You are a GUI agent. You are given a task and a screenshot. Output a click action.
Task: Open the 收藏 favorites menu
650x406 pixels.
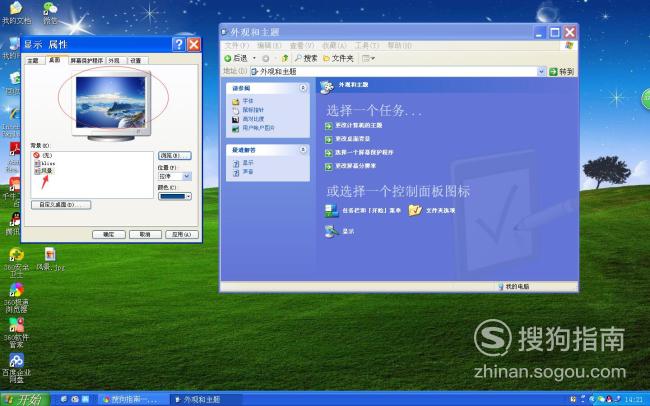334,45
